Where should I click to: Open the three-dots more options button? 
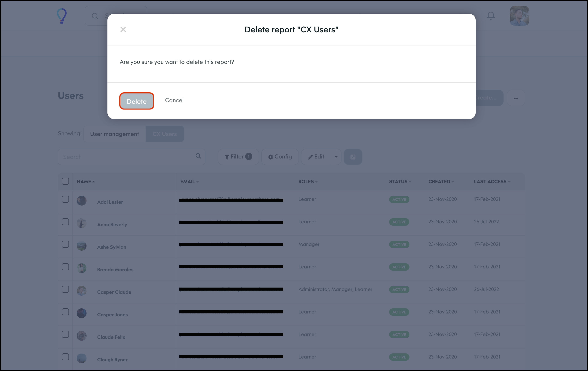click(x=516, y=98)
